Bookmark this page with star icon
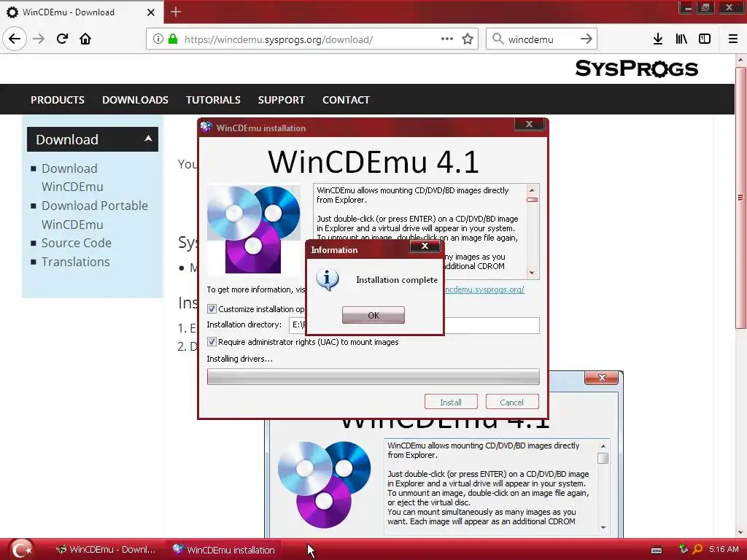747x560 pixels. (468, 39)
